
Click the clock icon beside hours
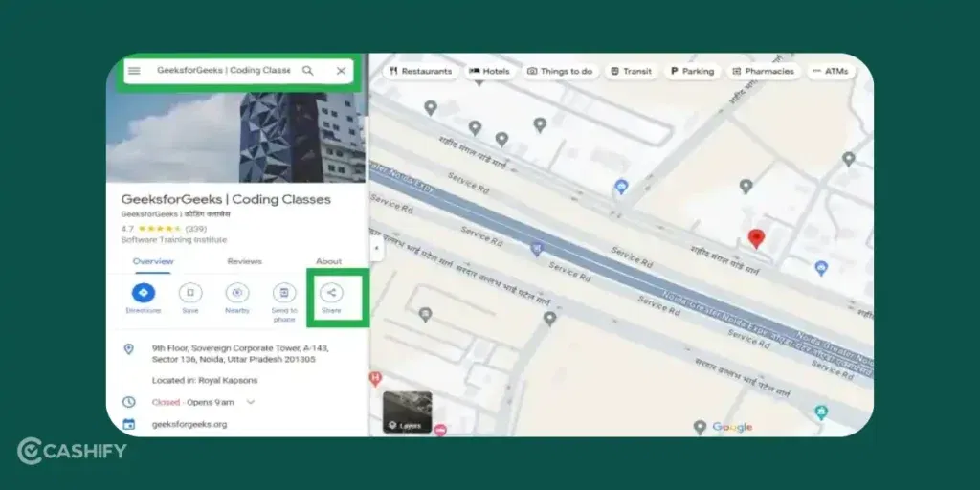pyautogui.click(x=128, y=402)
